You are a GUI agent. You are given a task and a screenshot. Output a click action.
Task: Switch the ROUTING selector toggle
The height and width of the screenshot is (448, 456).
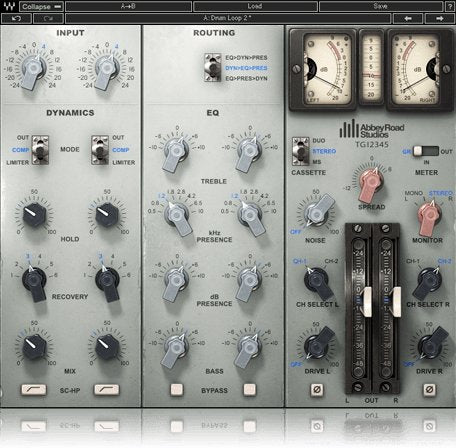click(x=213, y=68)
